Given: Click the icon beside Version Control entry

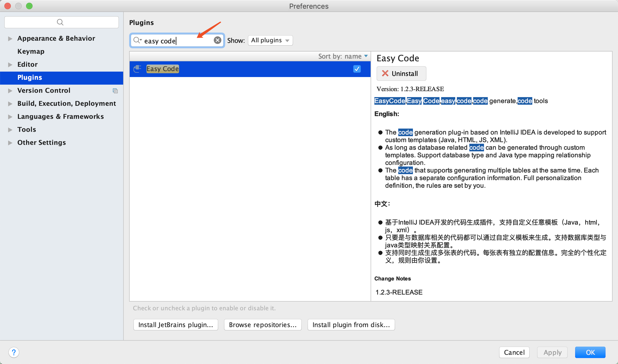Looking at the screenshot, I should point(115,91).
